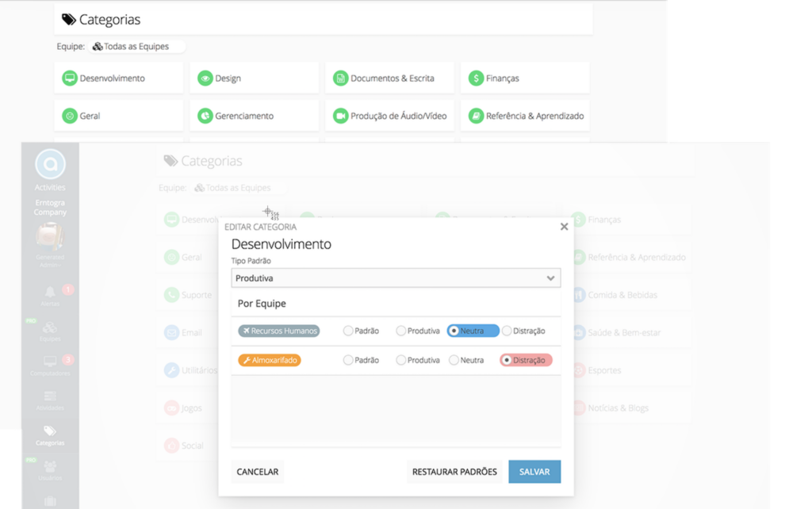The image size is (812, 509).
Task: Select the Alertas bell icon in sidebar
Action: click(x=49, y=292)
